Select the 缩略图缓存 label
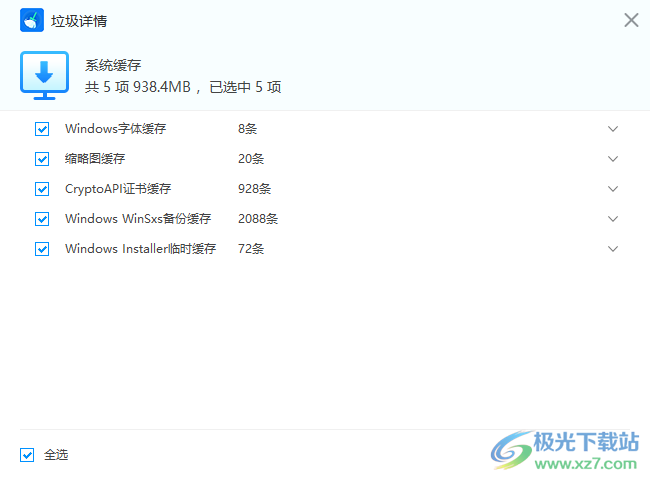The image size is (650, 480). pos(95,159)
